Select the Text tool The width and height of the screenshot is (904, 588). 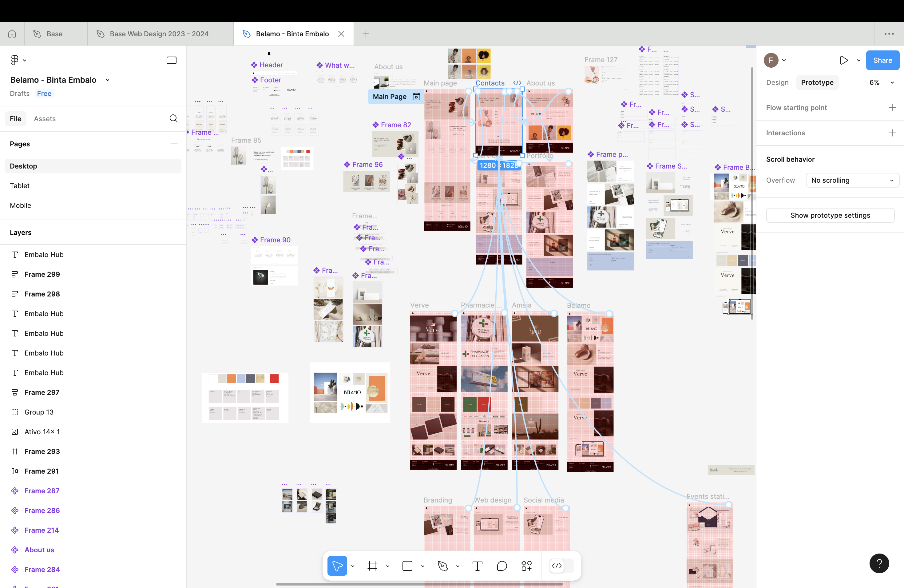(x=477, y=566)
